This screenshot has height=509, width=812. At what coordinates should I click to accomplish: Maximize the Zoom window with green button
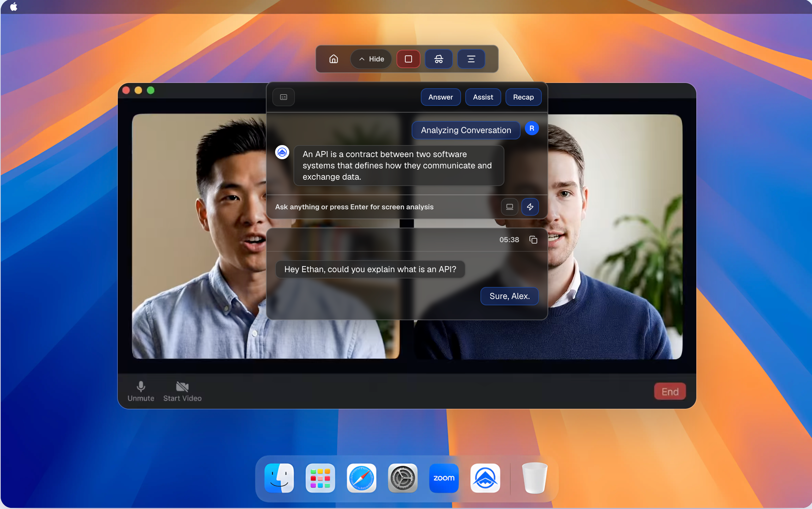(151, 90)
